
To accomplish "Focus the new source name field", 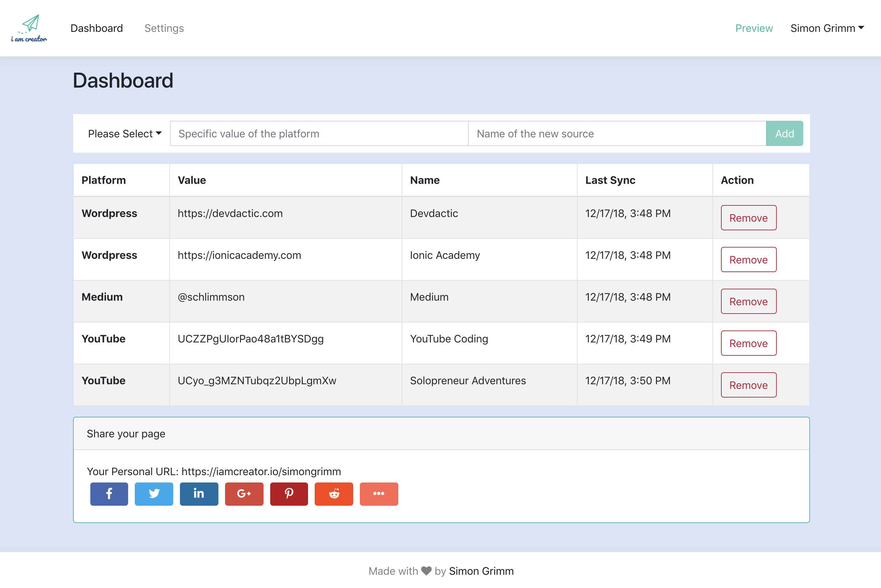I will click(617, 133).
